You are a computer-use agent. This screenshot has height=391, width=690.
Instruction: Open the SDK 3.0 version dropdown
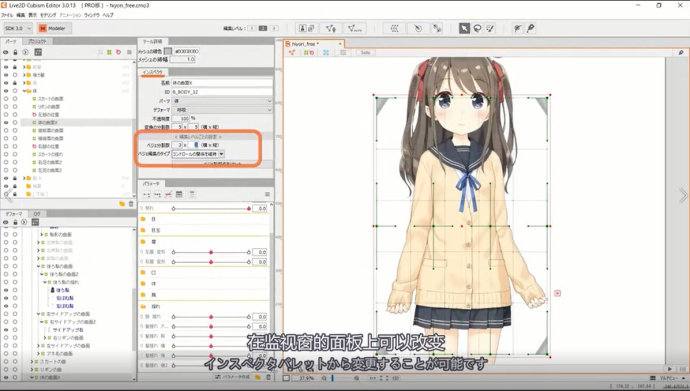point(17,28)
